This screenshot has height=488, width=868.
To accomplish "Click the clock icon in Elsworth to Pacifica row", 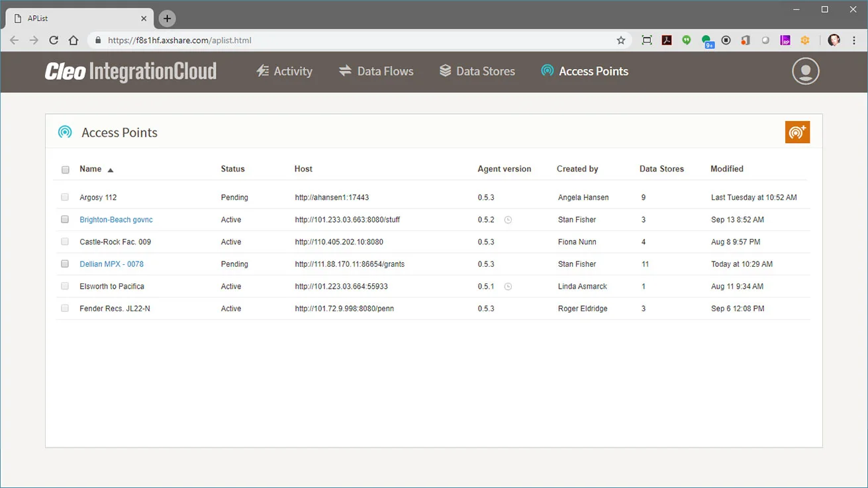I will tap(508, 287).
